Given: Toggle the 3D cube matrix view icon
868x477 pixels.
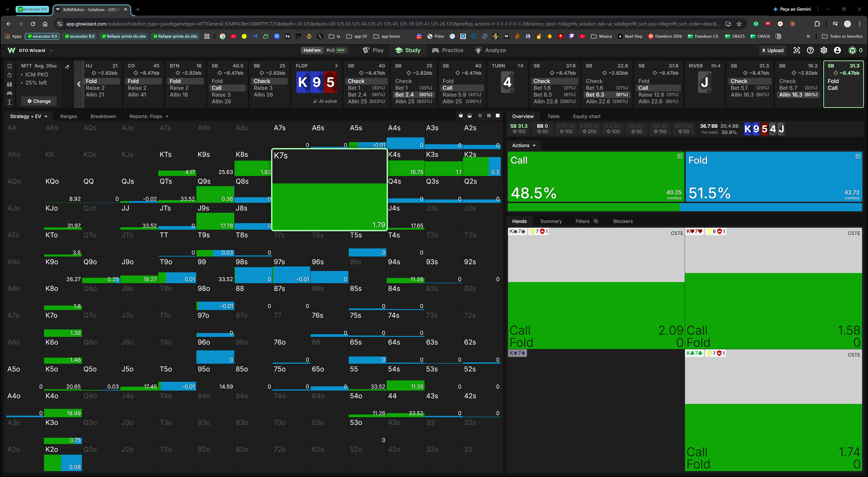Looking at the screenshot, I should pos(461,116).
